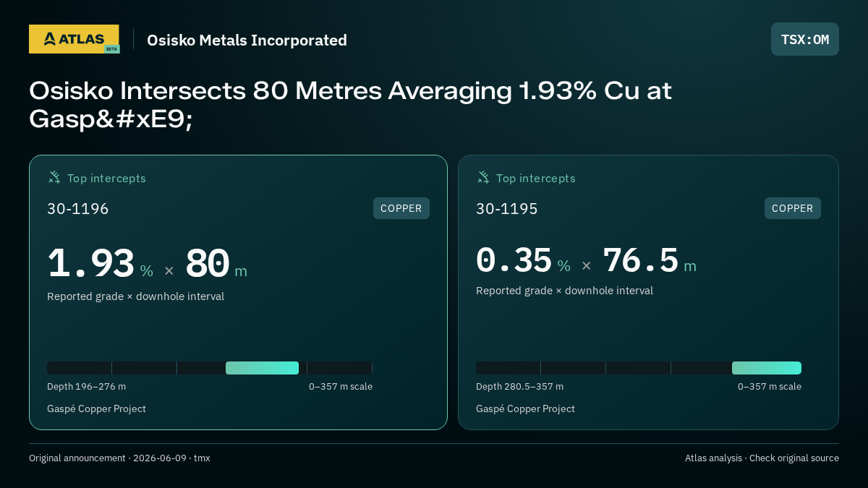Viewport: 868px width, 488px height.
Task: Click 'Depth 280.5–357 m' text
Action: tap(519, 387)
